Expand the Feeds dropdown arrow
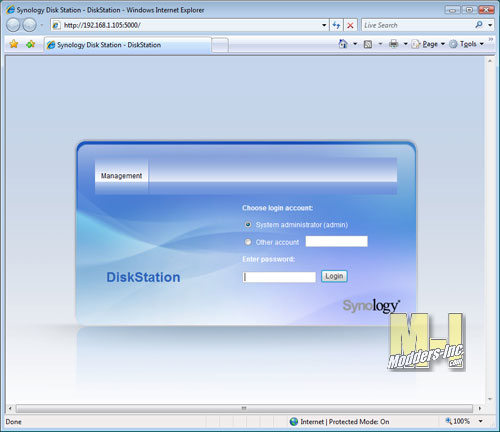This screenshot has height=432, width=500. coord(380,44)
